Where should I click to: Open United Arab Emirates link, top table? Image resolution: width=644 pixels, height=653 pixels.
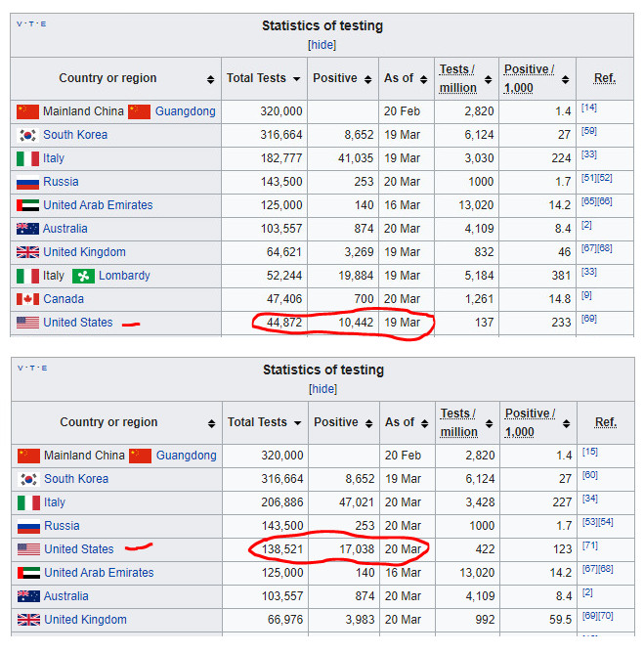[98, 205]
